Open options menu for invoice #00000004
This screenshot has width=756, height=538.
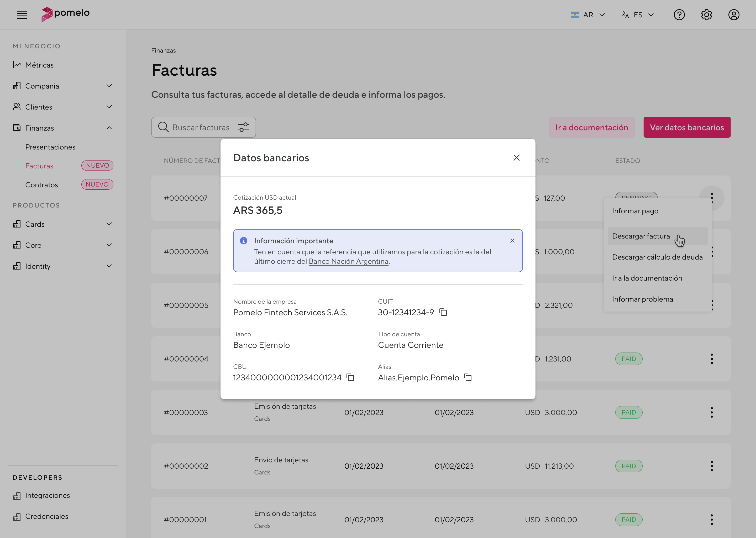tap(712, 359)
